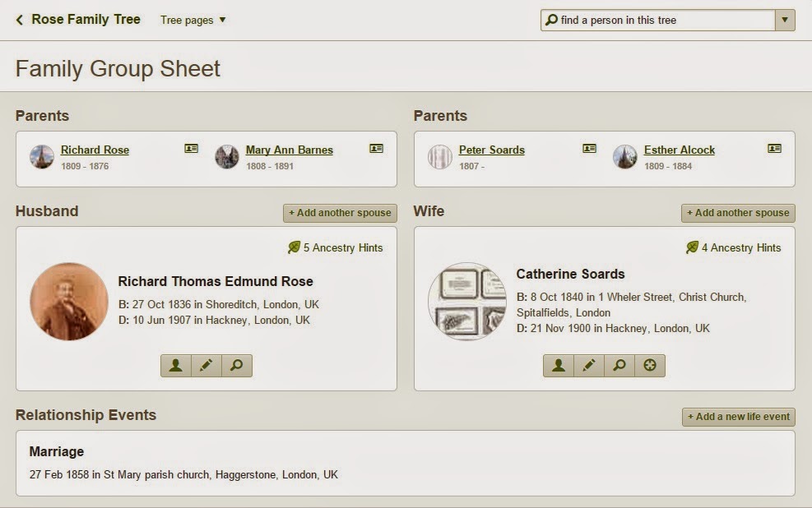Click card icon beside Mary Ann Barnes
Viewport: 812px width, 508px height.
[376, 149]
